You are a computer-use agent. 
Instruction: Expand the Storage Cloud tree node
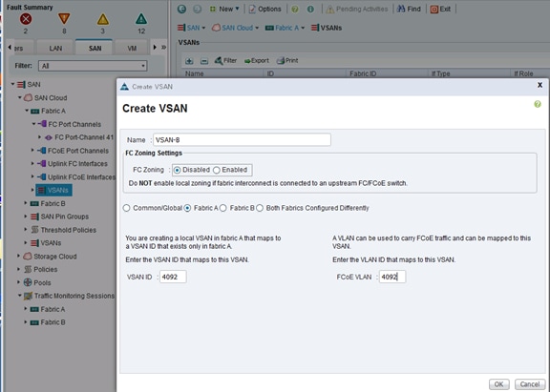[18, 256]
